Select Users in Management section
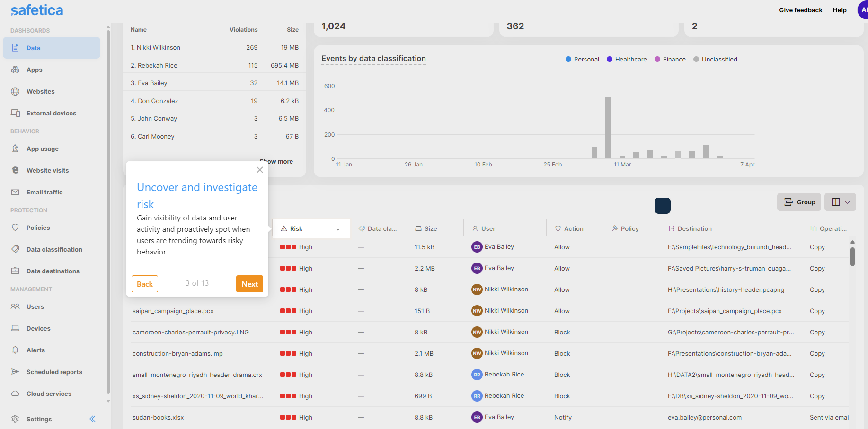This screenshot has width=868, height=429. pos(35,306)
